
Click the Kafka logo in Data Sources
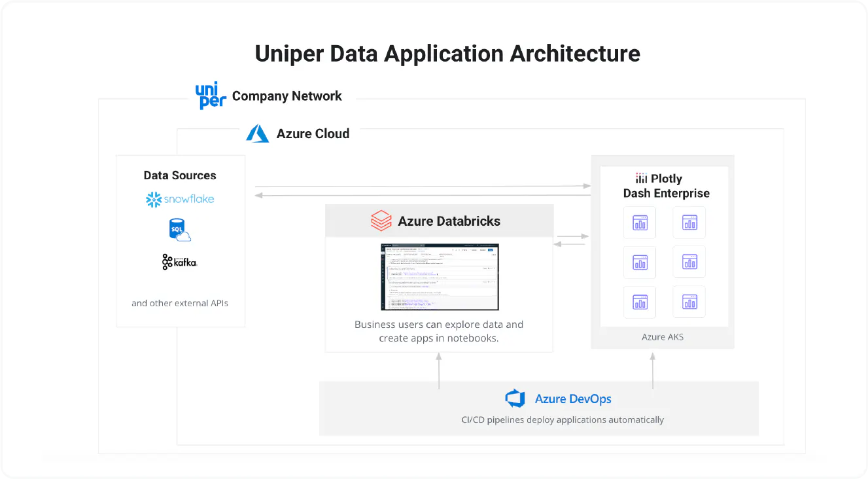180,262
